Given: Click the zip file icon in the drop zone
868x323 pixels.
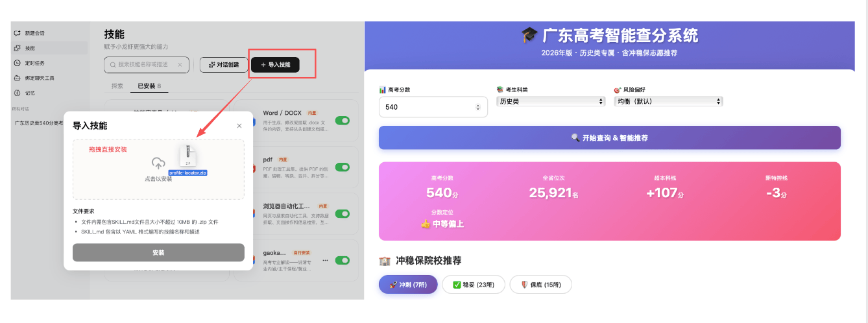Looking at the screenshot, I should point(188,156).
